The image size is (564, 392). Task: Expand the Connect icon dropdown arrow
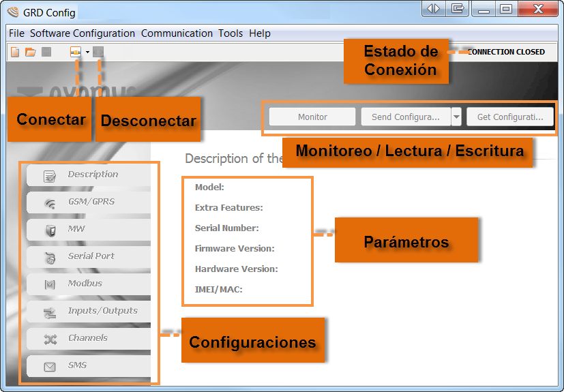pyautogui.click(x=87, y=52)
